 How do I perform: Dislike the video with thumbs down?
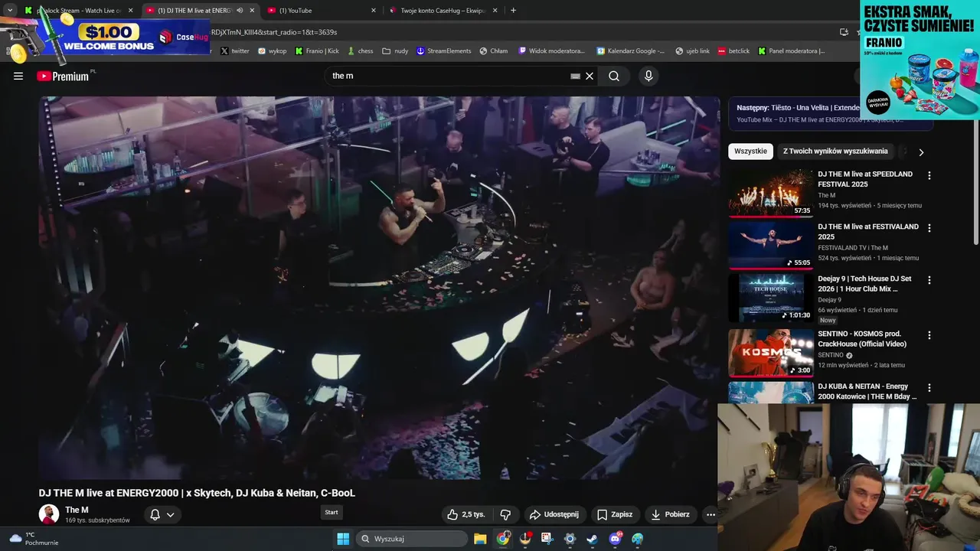tap(505, 514)
